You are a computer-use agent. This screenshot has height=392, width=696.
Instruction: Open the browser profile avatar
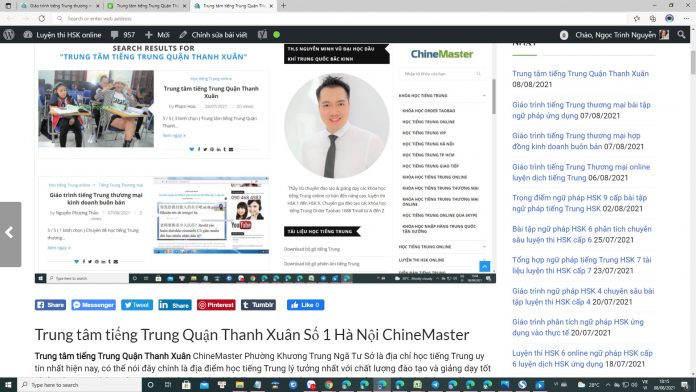pos(669,18)
